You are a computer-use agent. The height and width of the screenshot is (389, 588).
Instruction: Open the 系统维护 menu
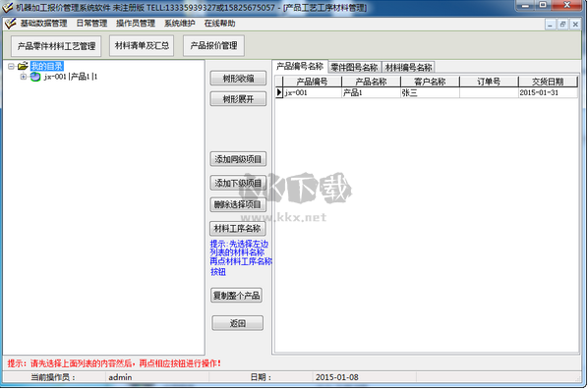tap(180, 24)
